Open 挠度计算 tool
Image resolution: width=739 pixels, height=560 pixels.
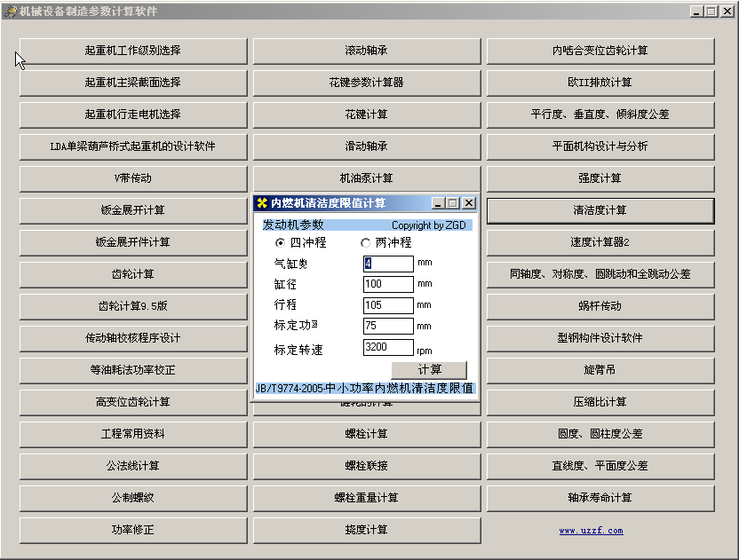tap(367, 531)
